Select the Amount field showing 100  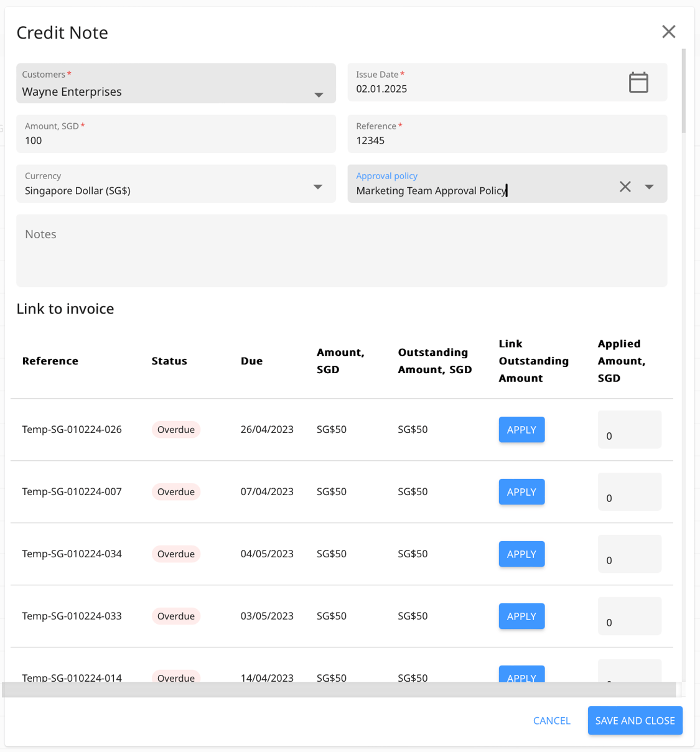click(x=175, y=140)
